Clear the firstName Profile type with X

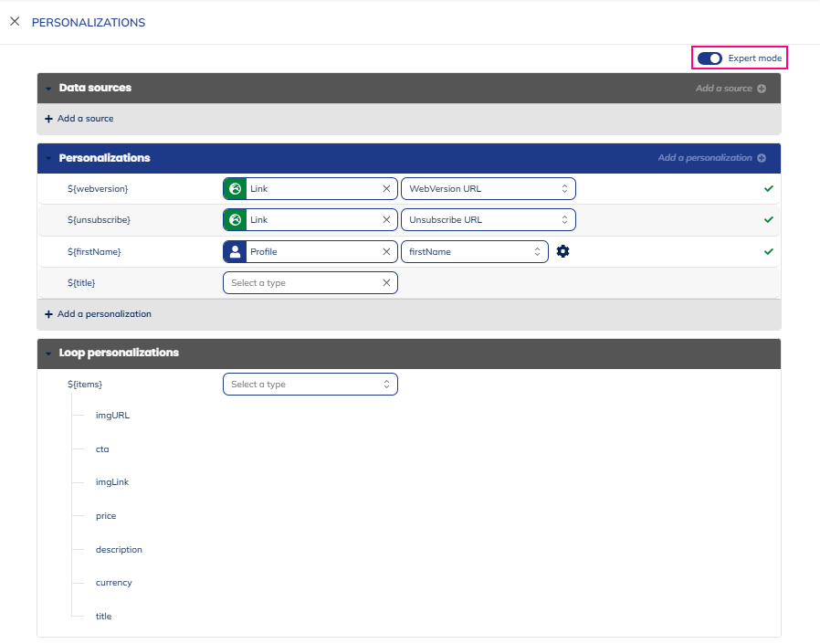coord(386,251)
